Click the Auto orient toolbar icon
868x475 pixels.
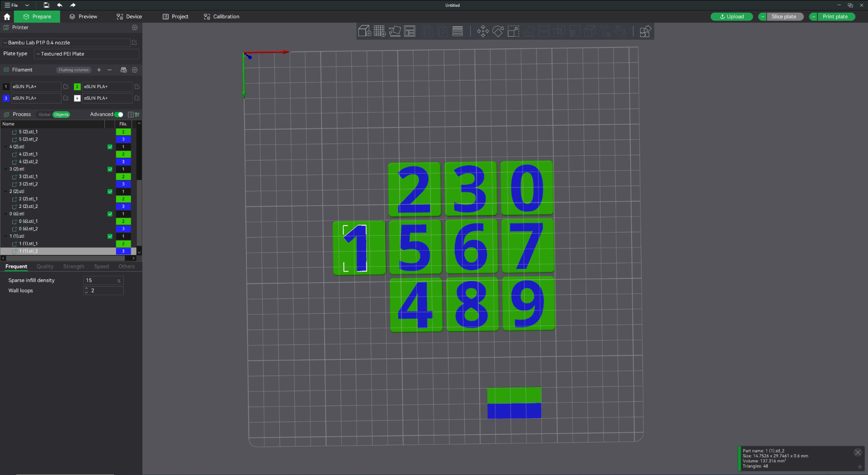pos(395,31)
